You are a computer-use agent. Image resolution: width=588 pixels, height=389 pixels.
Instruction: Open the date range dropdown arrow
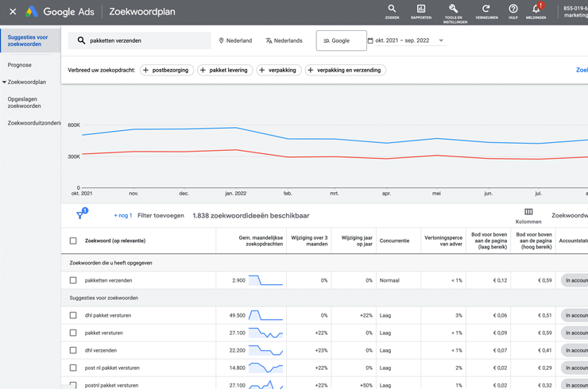pos(441,40)
